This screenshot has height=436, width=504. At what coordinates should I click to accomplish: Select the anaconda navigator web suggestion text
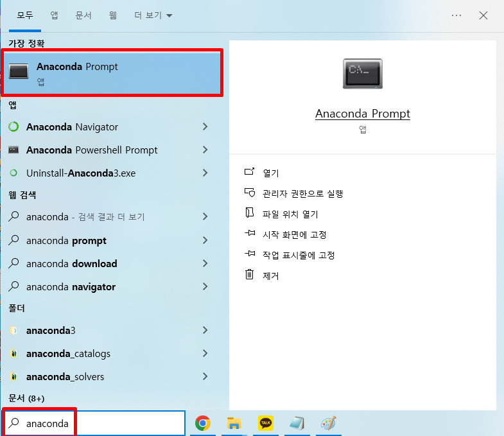click(x=71, y=287)
